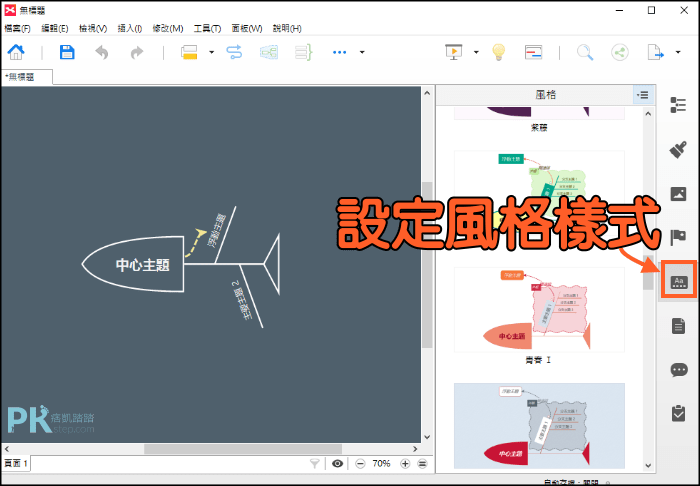
Task: Toggle the eye visibility icon in status bar
Action: click(338, 464)
